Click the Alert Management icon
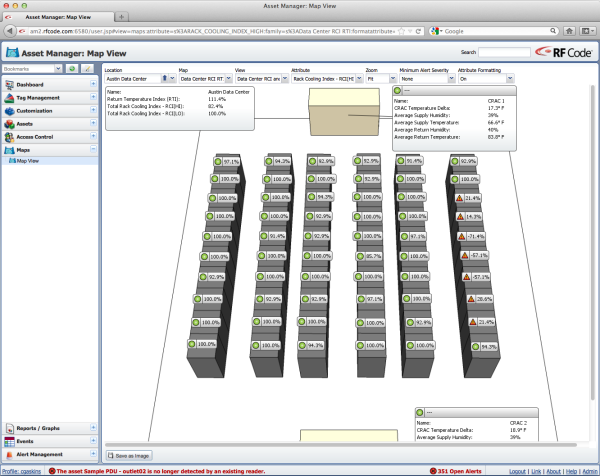 click(x=9, y=454)
